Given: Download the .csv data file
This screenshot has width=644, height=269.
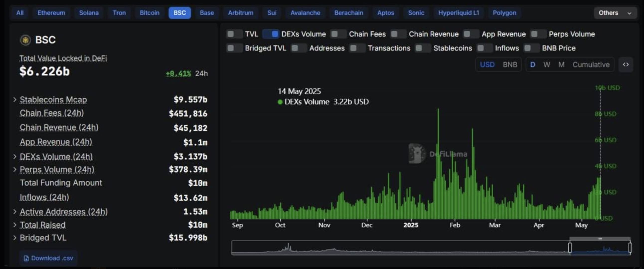Looking at the screenshot, I should coord(49,258).
